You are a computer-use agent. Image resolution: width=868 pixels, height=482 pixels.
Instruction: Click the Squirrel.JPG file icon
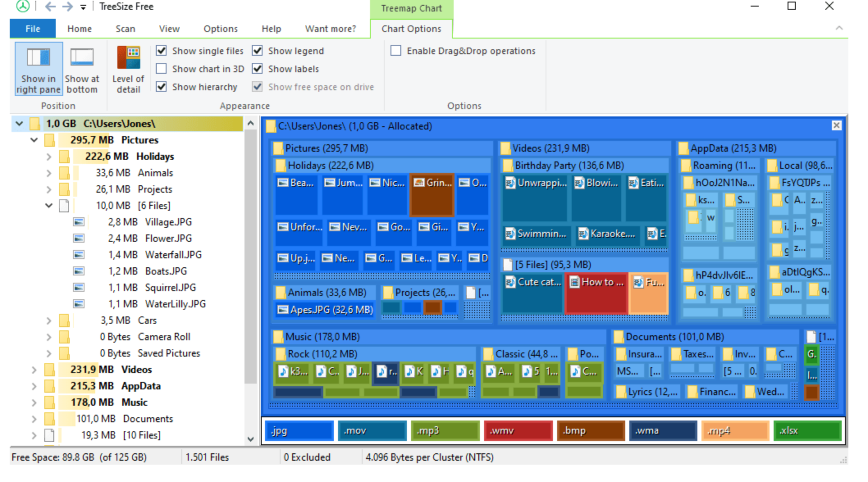[79, 287]
